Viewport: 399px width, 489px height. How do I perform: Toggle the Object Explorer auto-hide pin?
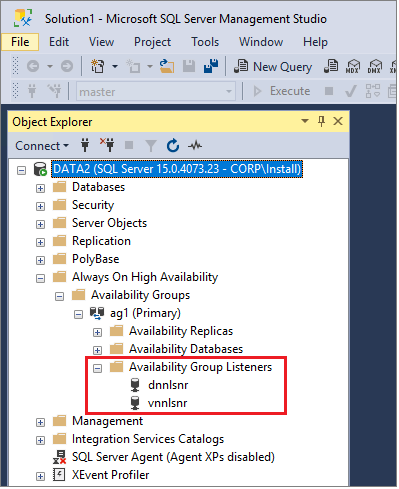point(321,121)
